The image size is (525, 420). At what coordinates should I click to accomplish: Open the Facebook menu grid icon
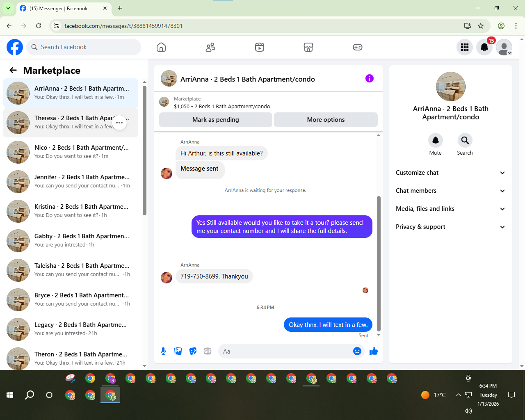(x=465, y=47)
